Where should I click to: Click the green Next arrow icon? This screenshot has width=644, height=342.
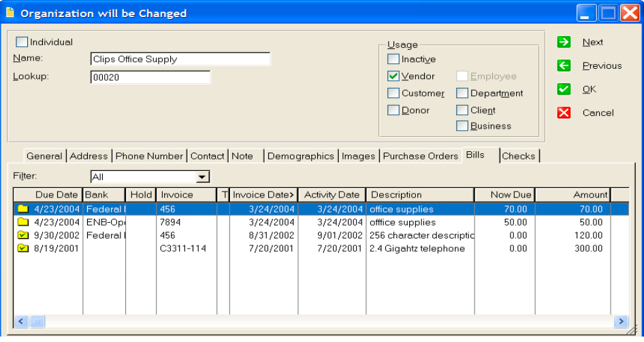click(x=564, y=42)
